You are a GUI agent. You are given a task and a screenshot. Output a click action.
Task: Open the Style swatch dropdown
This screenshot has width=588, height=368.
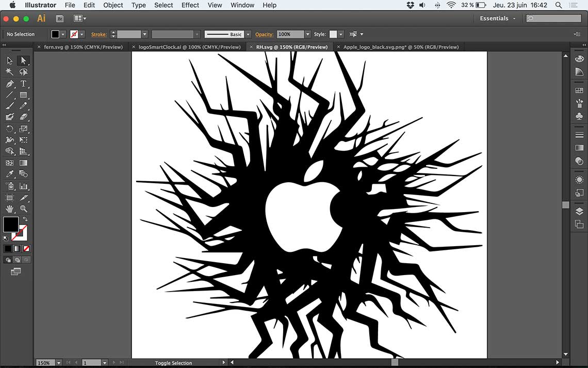pyautogui.click(x=340, y=34)
